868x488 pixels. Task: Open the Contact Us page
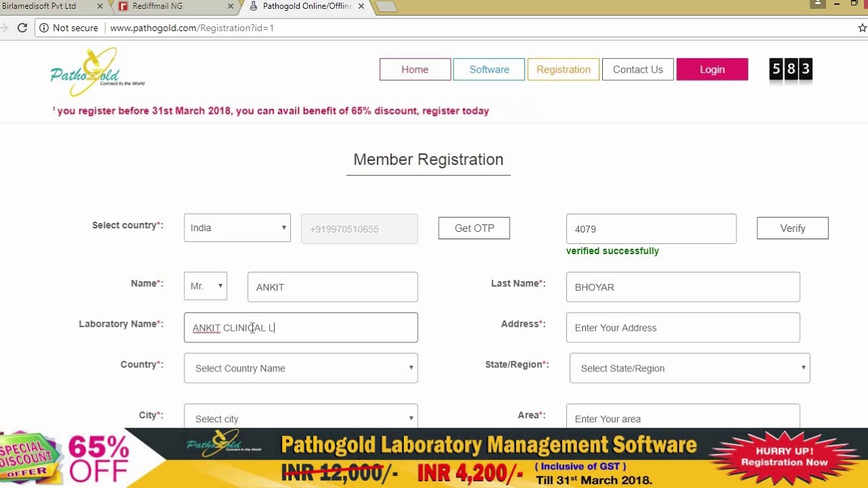click(637, 69)
